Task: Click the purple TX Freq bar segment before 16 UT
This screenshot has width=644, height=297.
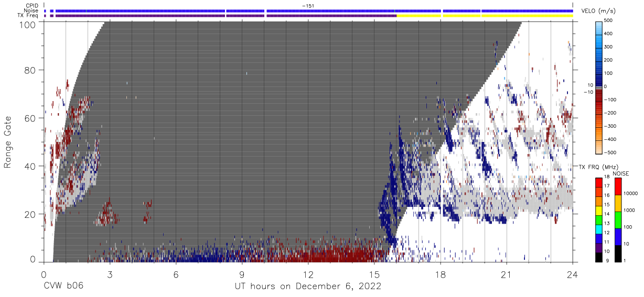Action: point(226,16)
